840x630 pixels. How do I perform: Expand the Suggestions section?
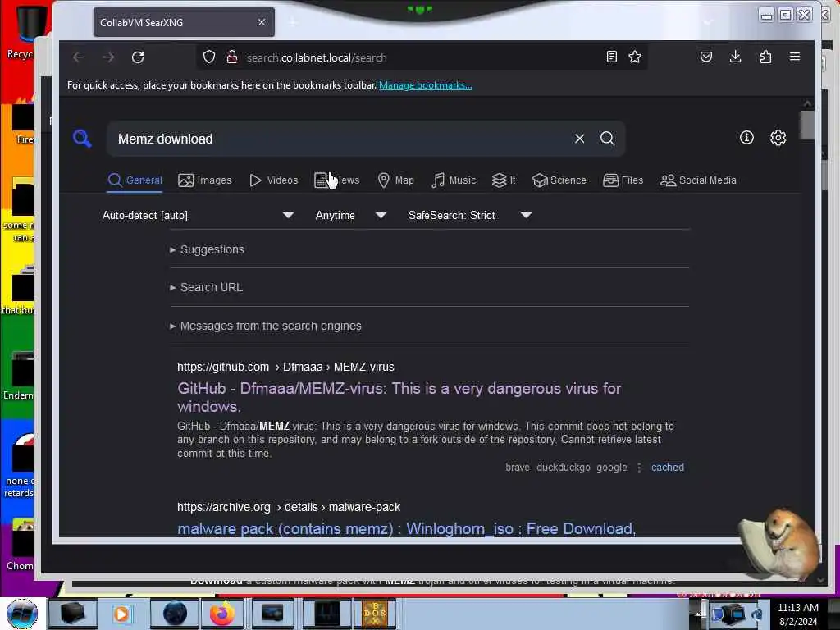coord(208,249)
